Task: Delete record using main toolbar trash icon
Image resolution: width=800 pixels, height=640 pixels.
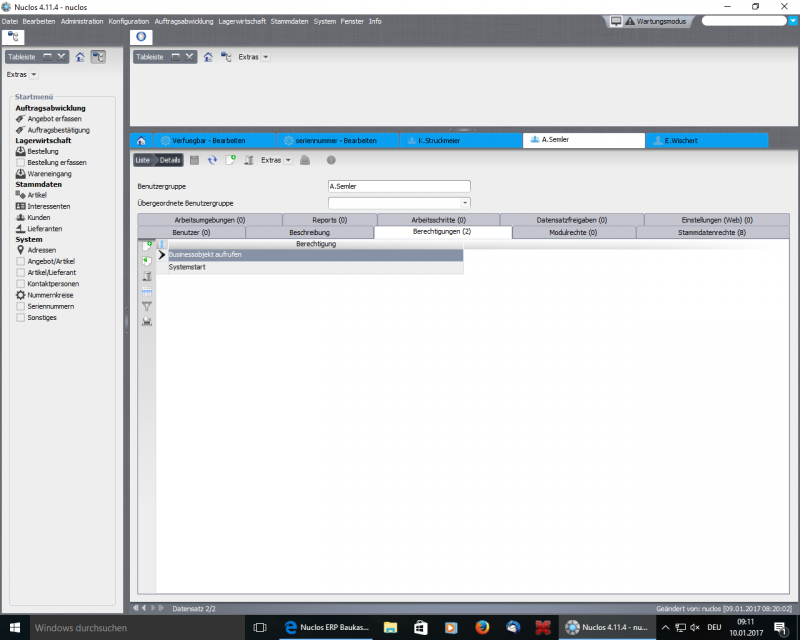Action: pos(249,160)
